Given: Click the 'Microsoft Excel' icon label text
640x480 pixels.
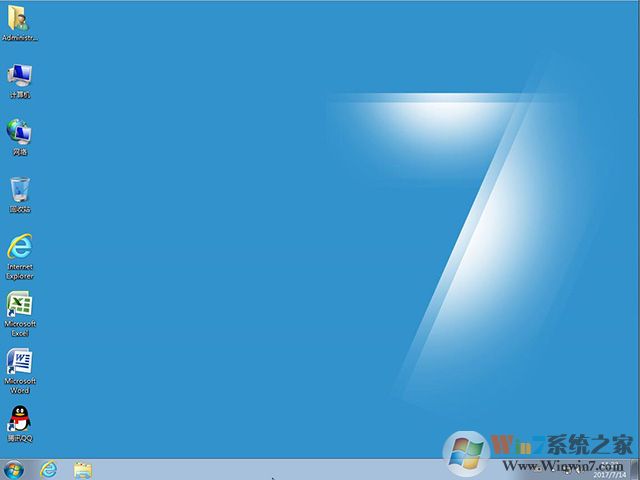Looking at the screenshot, I should coord(20,328).
